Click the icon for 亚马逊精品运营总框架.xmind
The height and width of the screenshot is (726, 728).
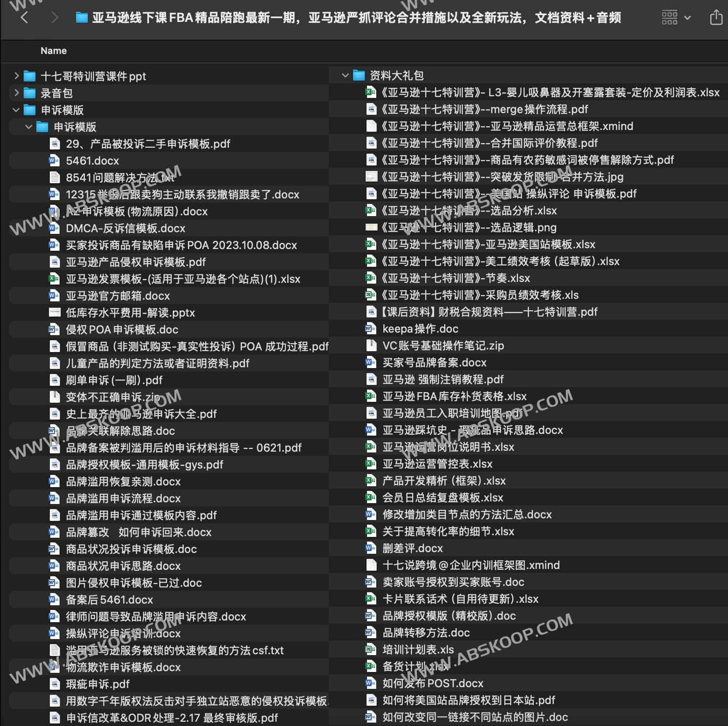[x=371, y=126]
